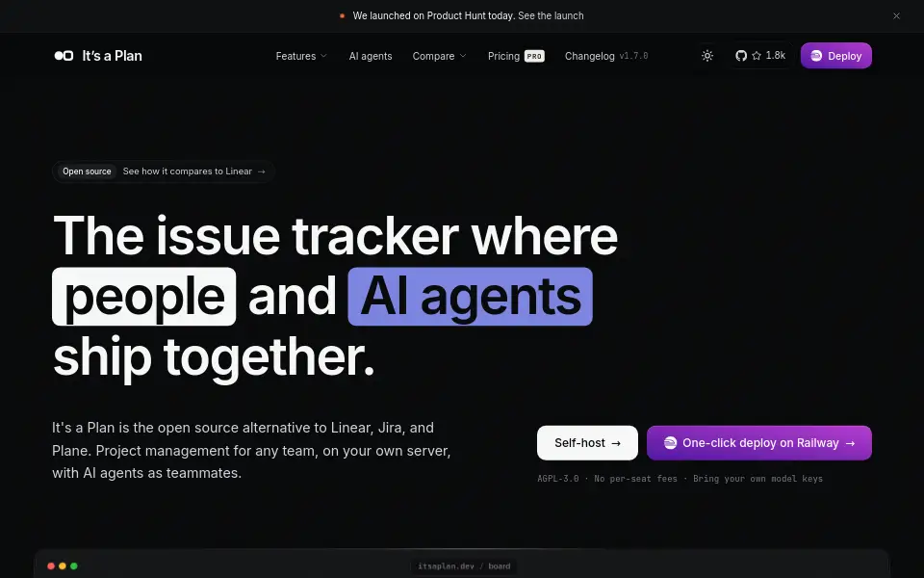Click the Open source badge

(87, 171)
